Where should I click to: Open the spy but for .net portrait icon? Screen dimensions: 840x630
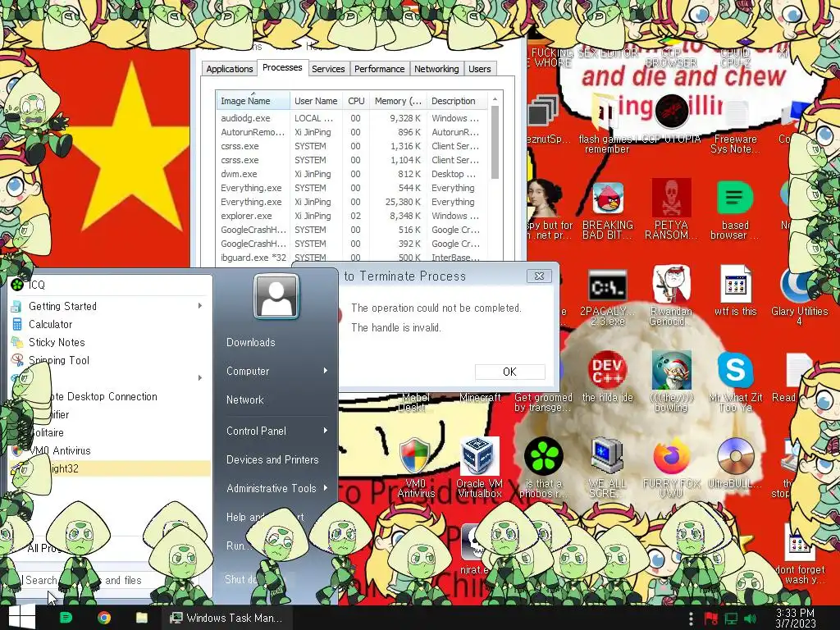[x=544, y=199]
